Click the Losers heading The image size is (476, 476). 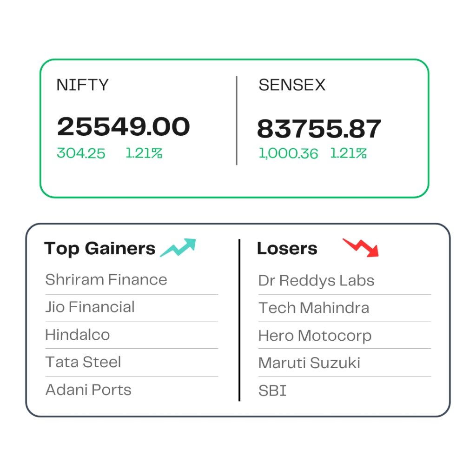click(287, 249)
